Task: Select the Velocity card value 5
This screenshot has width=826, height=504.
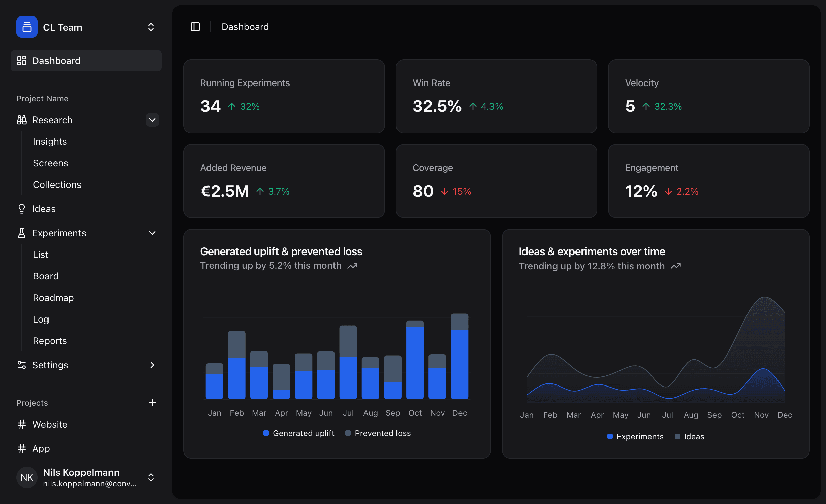Action: (630, 106)
